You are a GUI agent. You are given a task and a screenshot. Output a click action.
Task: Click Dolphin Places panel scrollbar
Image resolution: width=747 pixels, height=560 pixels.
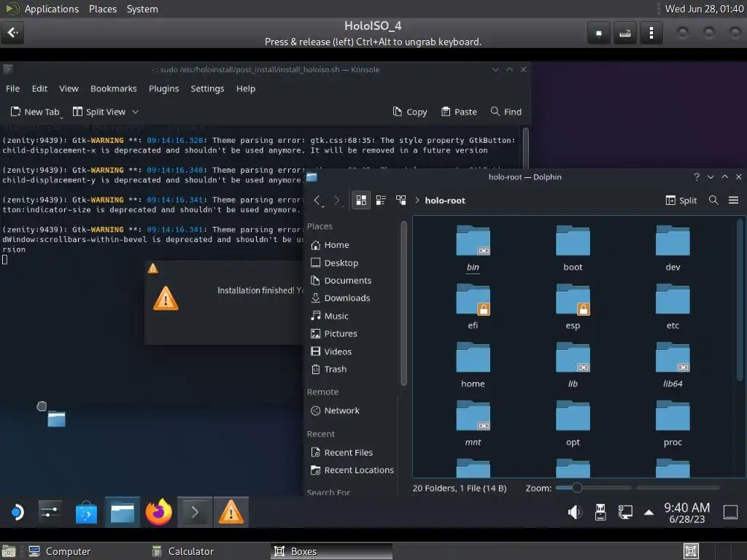403,303
